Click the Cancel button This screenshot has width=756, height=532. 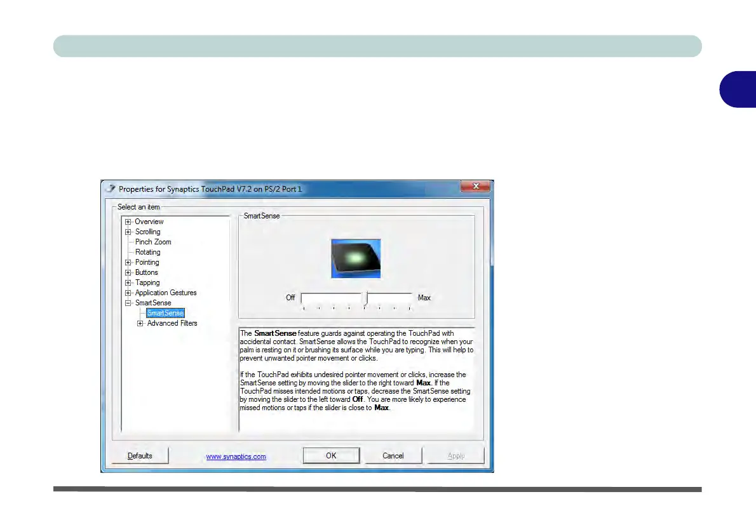(393, 456)
